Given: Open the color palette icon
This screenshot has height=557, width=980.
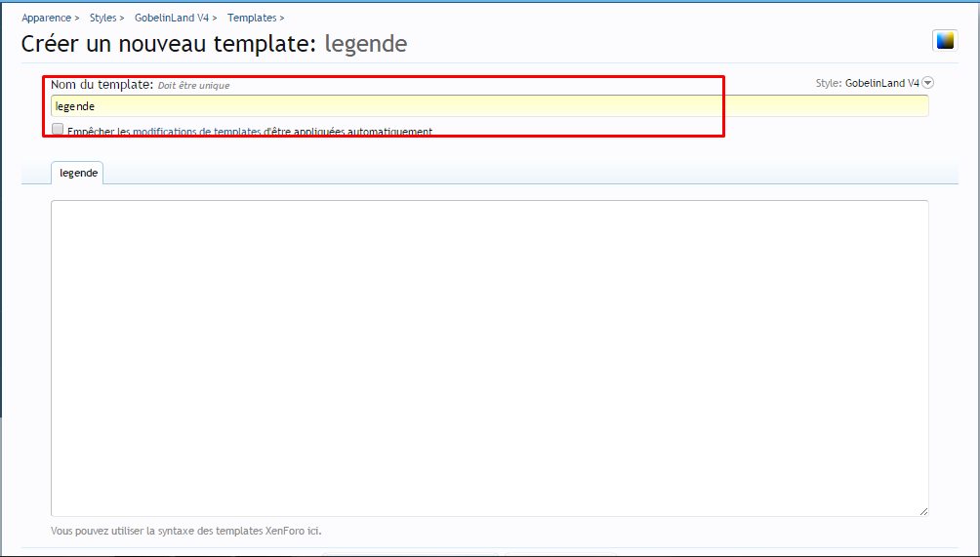Looking at the screenshot, I should coord(945,40).
